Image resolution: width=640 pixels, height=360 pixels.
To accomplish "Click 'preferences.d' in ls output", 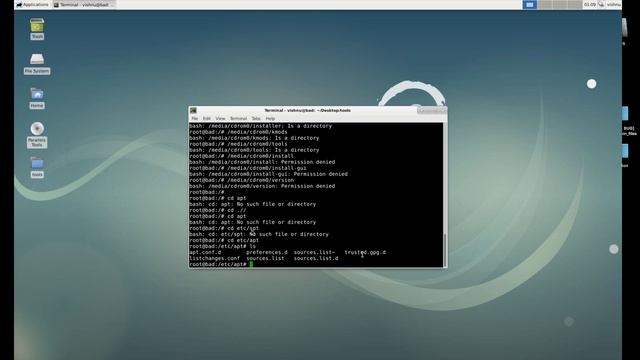I will click(x=267, y=252).
